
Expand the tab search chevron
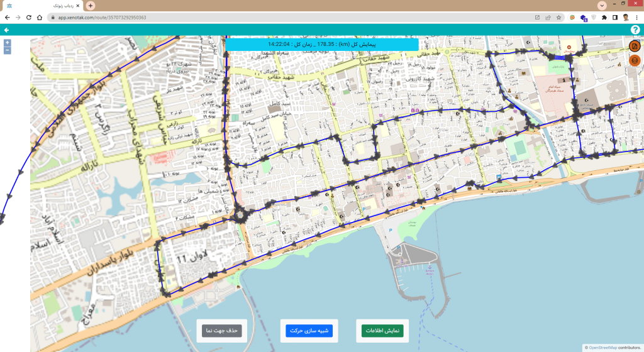(602, 5)
